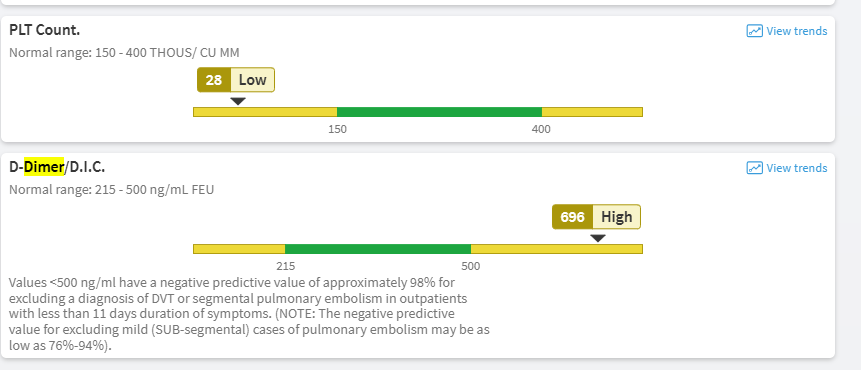The image size is (861, 370).
Task: Click green normal segment of PLT range bar
Action: point(439,112)
